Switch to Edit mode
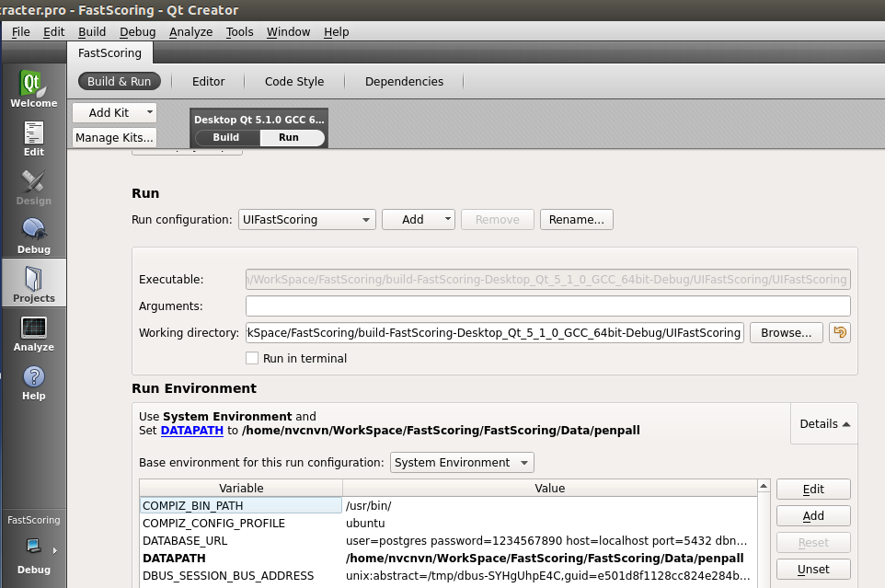885x588 pixels. click(33, 138)
